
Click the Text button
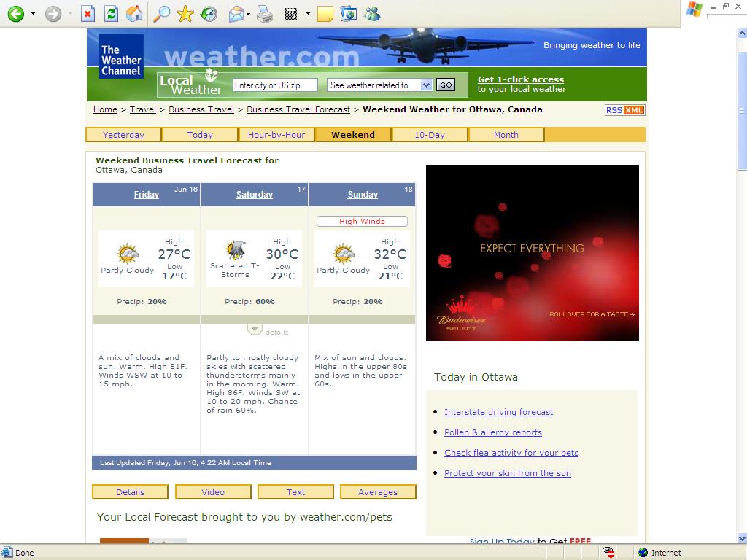pos(296,492)
